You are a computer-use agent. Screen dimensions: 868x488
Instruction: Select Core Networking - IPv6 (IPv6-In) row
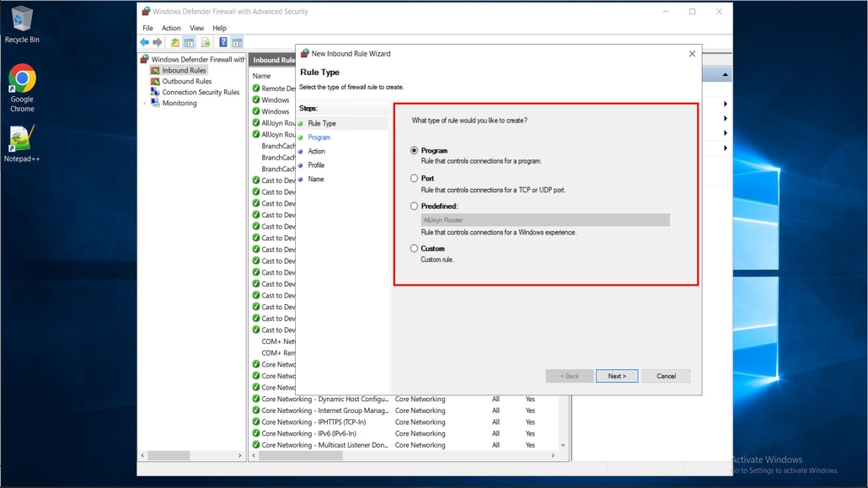405,434
